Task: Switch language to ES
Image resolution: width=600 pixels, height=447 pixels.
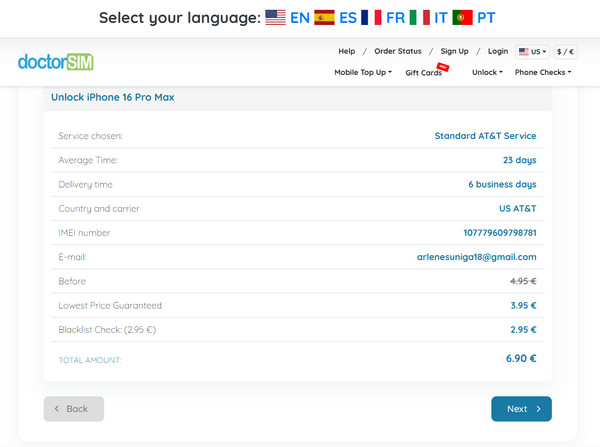Action: [x=348, y=18]
